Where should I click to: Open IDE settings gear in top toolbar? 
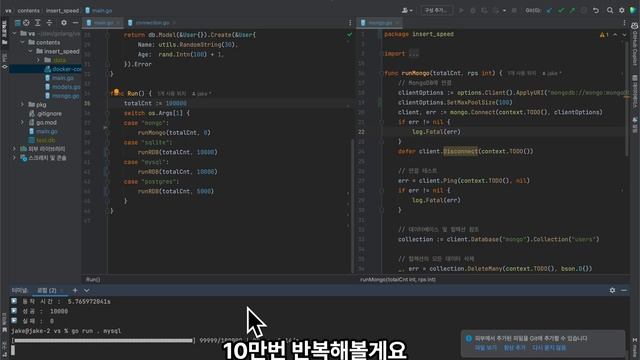tap(622, 10)
